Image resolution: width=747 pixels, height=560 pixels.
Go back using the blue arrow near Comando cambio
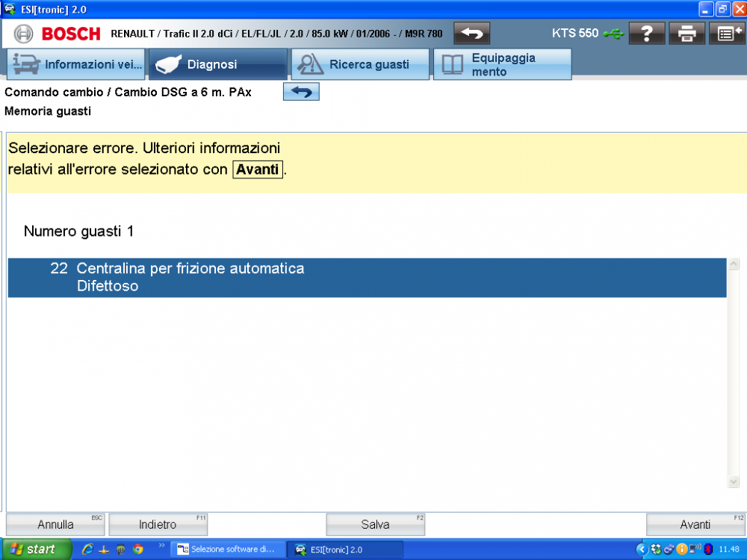pyautogui.click(x=301, y=91)
